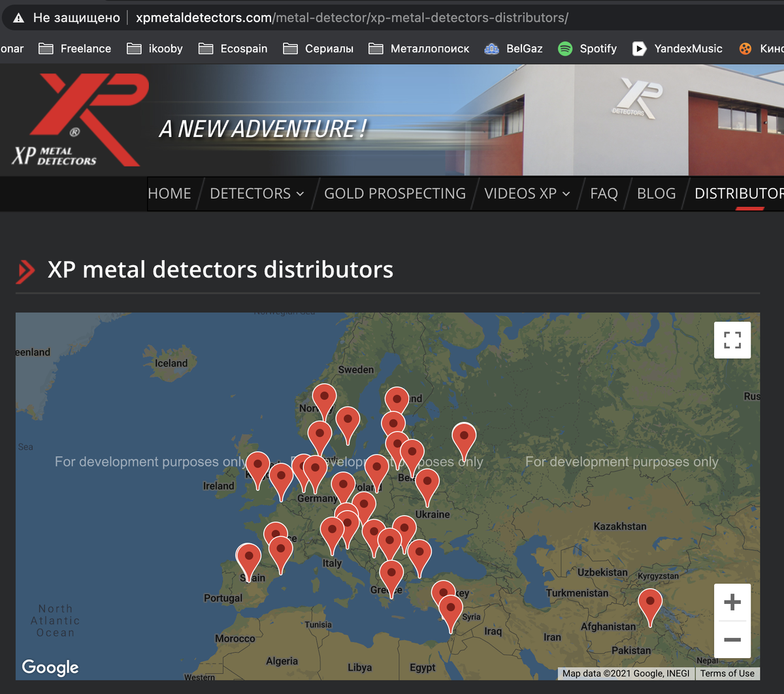Open the Металлопоиск bookmarks folder
This screenshot has height=694, width=784.
point(419,48)
